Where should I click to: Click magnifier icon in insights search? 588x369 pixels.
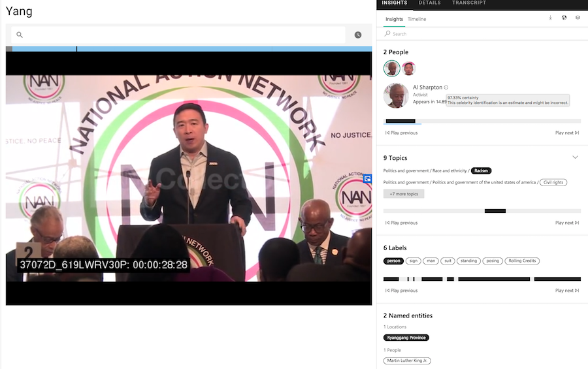[x=387, y=33]
